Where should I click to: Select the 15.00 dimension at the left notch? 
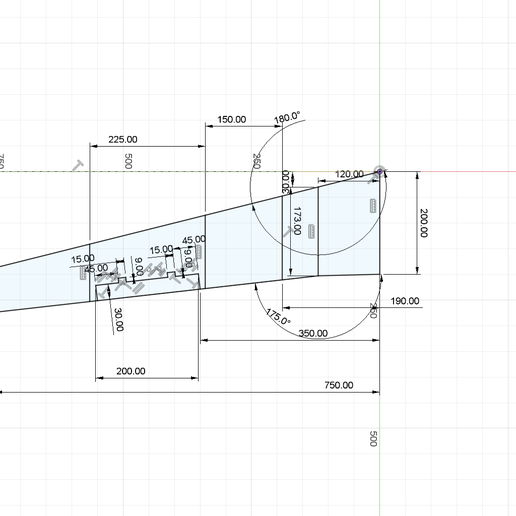coord(83,259)
